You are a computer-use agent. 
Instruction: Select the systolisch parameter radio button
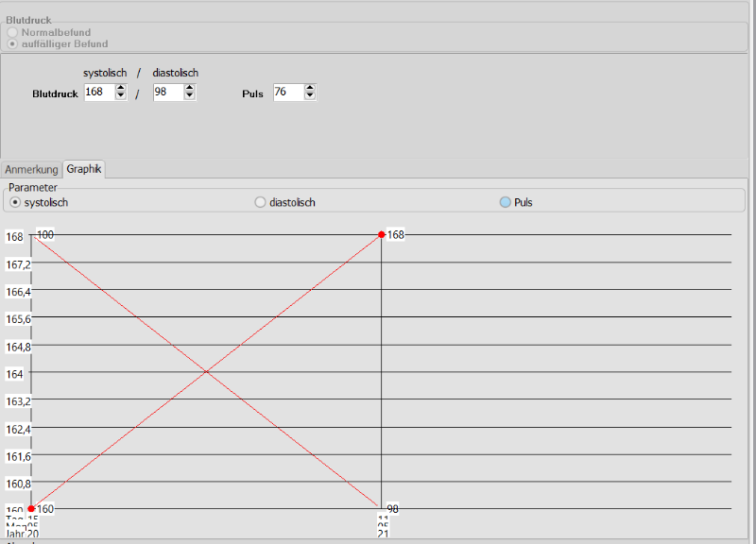(x=15, y=202)
